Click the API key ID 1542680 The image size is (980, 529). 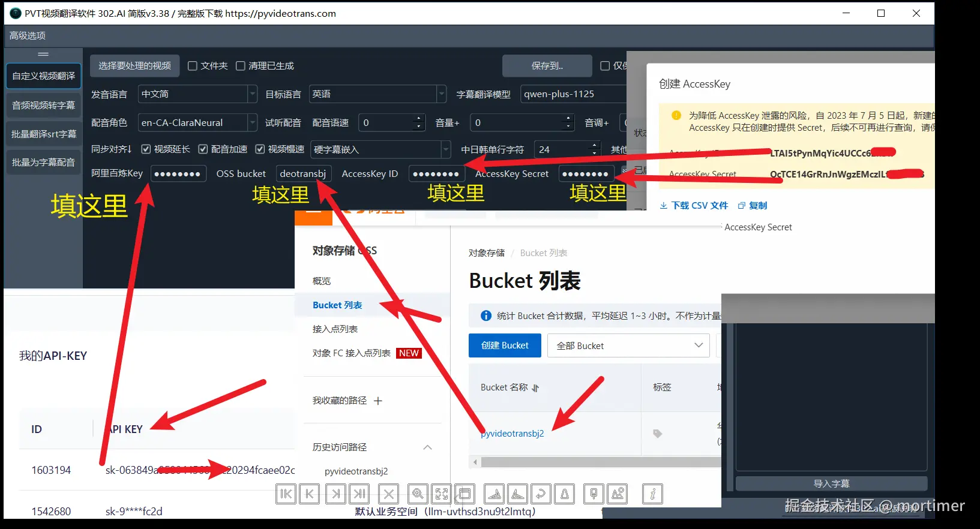click(51, 512)
